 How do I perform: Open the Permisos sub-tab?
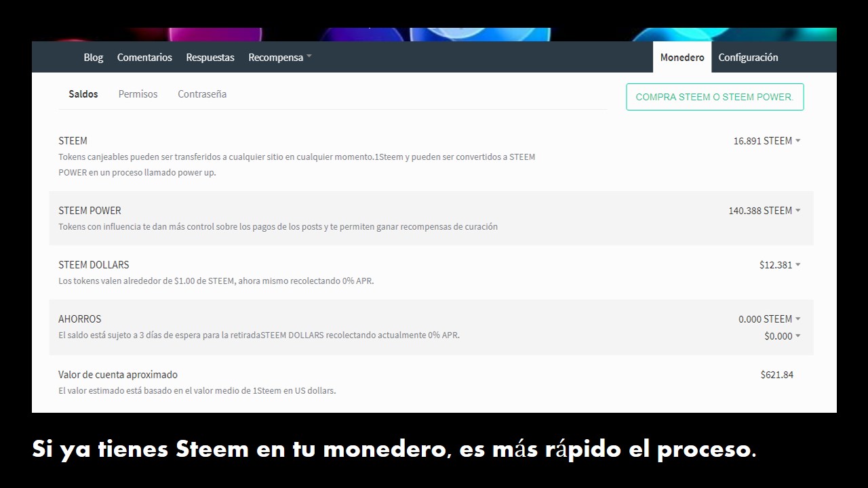(138, 94)
